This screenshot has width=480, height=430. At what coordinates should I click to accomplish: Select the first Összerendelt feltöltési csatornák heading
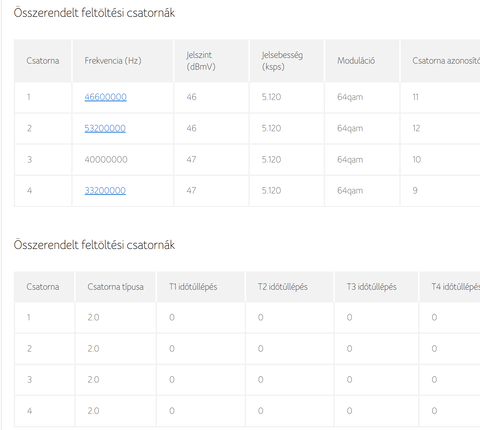click(x=94, y=13)
